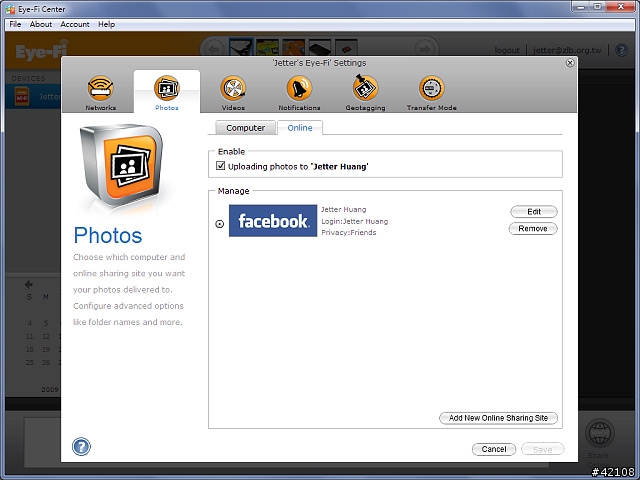Click the jetter@zlb.org.tw account link

point(567,50)
